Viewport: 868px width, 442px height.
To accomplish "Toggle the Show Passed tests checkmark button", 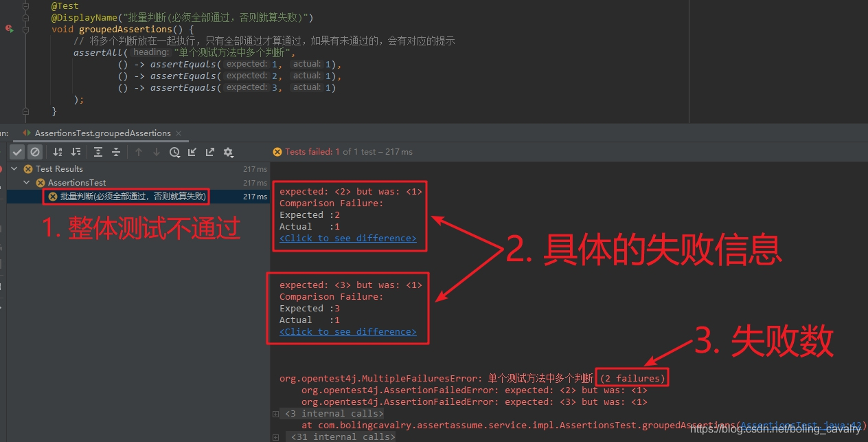I will (17, 152).
